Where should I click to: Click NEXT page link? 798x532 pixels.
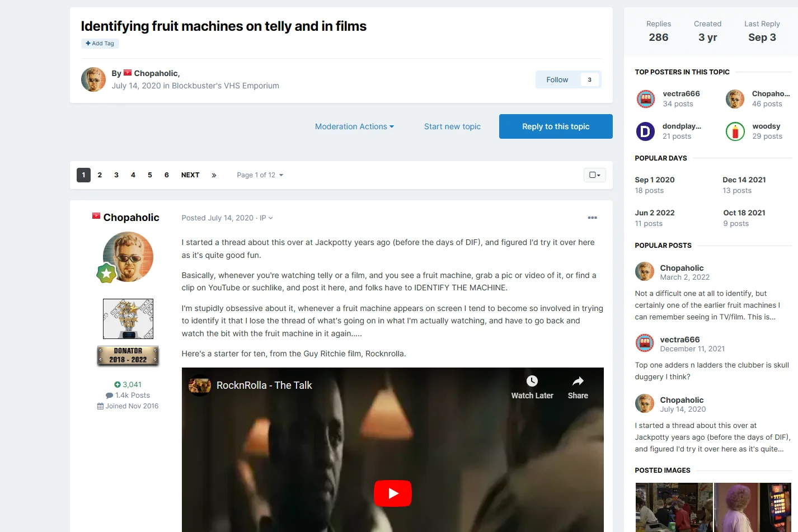point(190,175)
